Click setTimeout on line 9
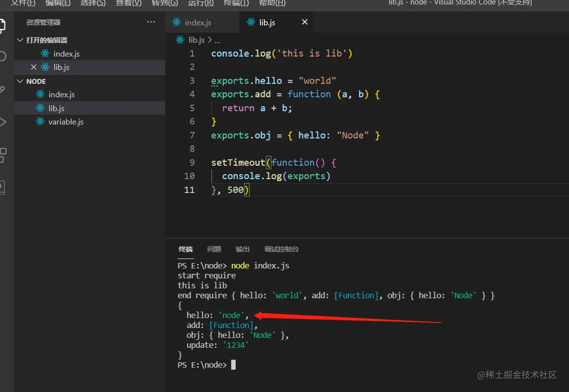Viewport: 569px width, 392px height. [x=238, y=163]
